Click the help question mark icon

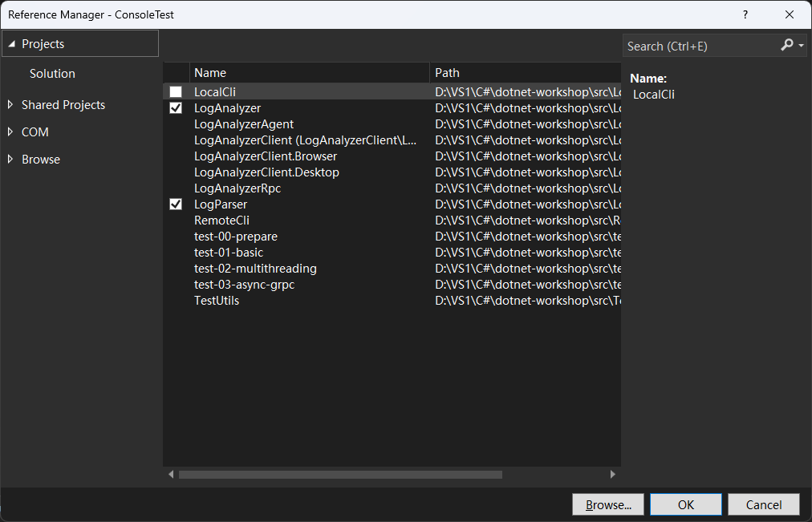[745, 14]
